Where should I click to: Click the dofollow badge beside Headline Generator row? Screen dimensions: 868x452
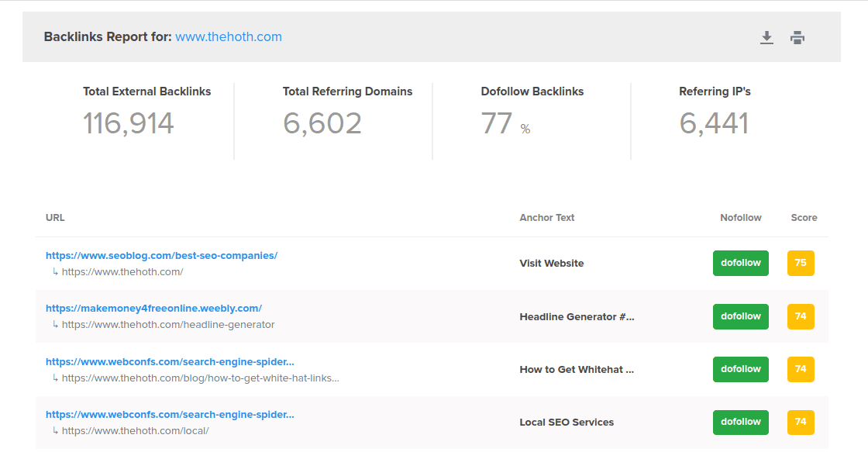(x=740, y=316)
